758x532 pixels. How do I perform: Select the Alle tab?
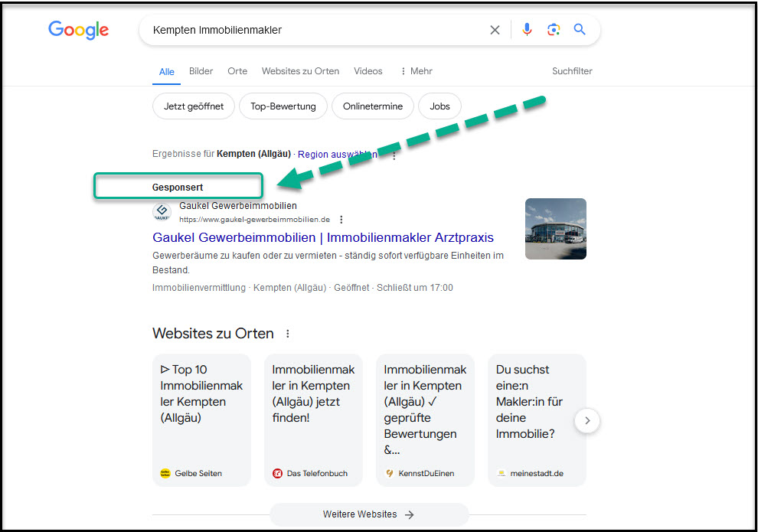pyautogui.click(x=166, y=71)
